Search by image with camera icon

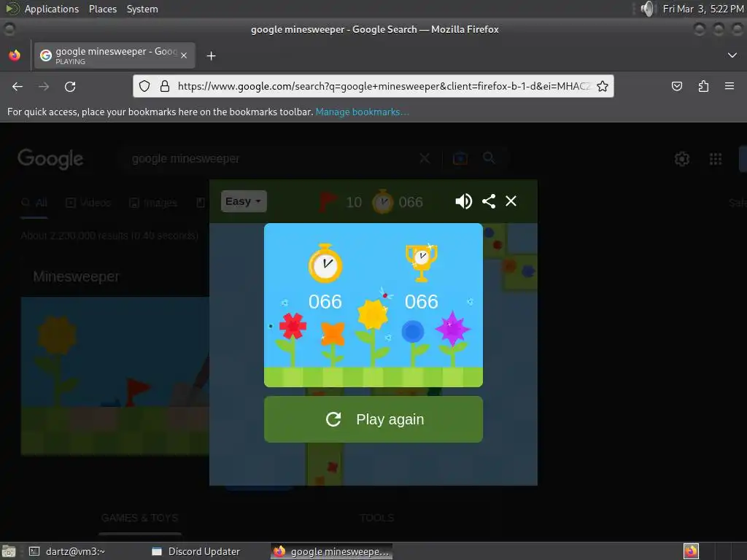pyautogui.click(x=460, y=158)
